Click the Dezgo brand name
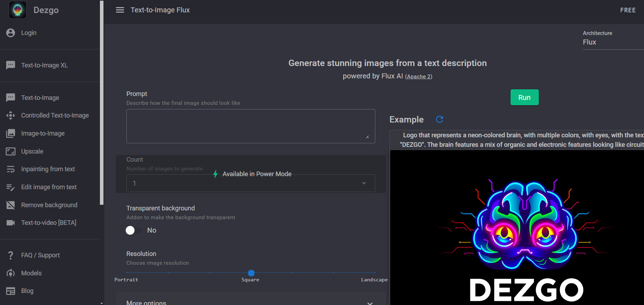The height and width of the screenshot is (305, 644). click(x=46, y=10)
